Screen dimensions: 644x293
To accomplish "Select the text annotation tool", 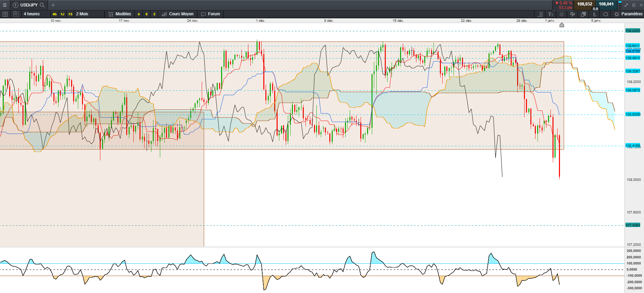I will click(551, 14).
